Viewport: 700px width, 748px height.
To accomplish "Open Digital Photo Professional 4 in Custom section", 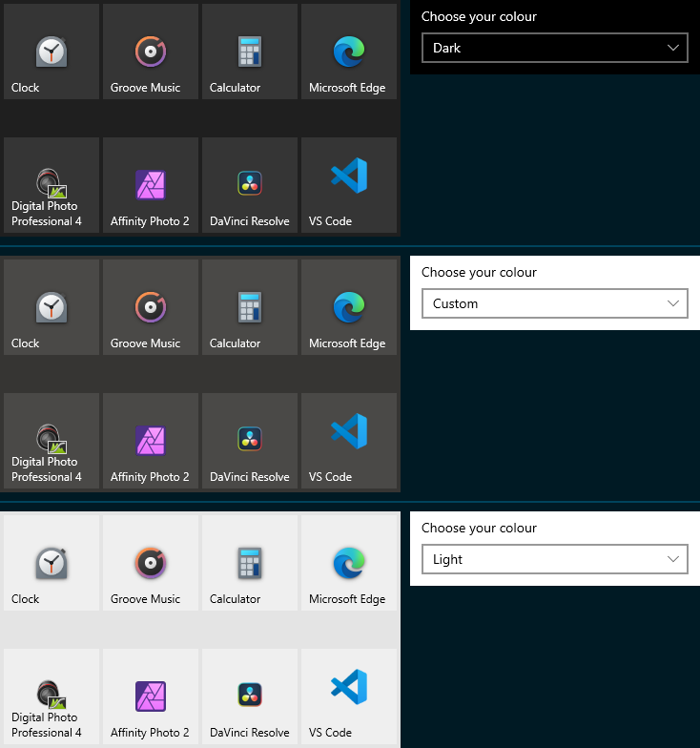I will 51,441.
